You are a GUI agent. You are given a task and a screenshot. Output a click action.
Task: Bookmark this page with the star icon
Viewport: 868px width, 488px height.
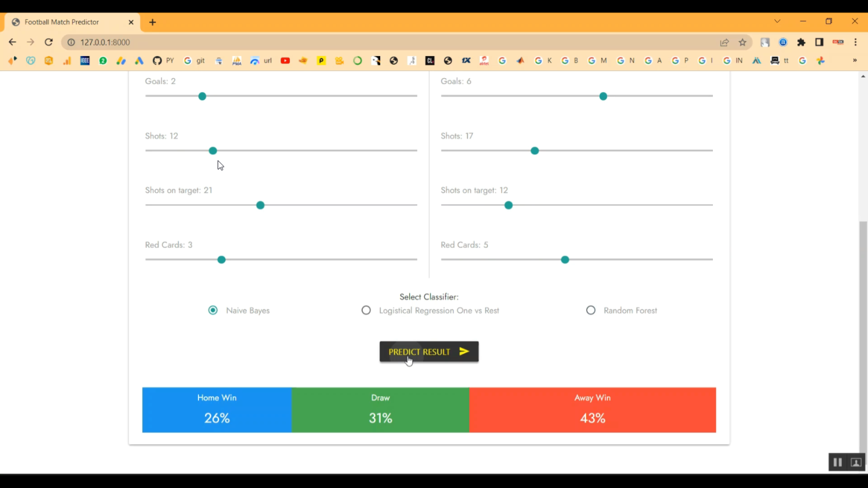click(x=742, y=42)
